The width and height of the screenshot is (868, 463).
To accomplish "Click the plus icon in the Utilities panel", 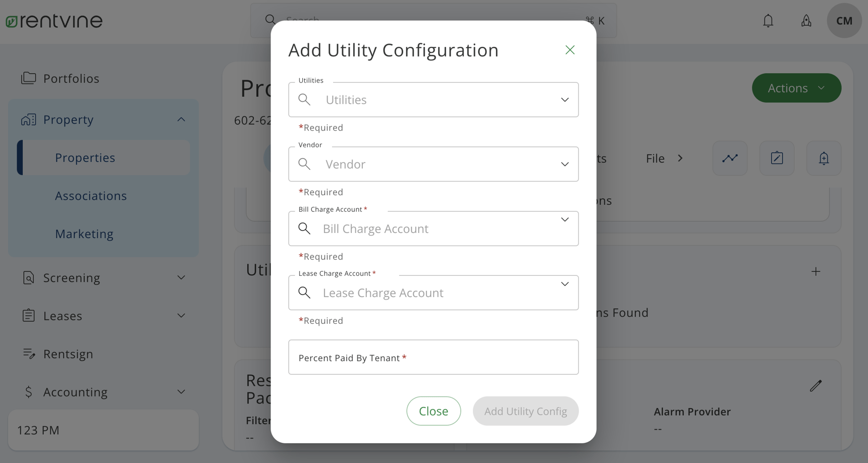I will [816, 271].
